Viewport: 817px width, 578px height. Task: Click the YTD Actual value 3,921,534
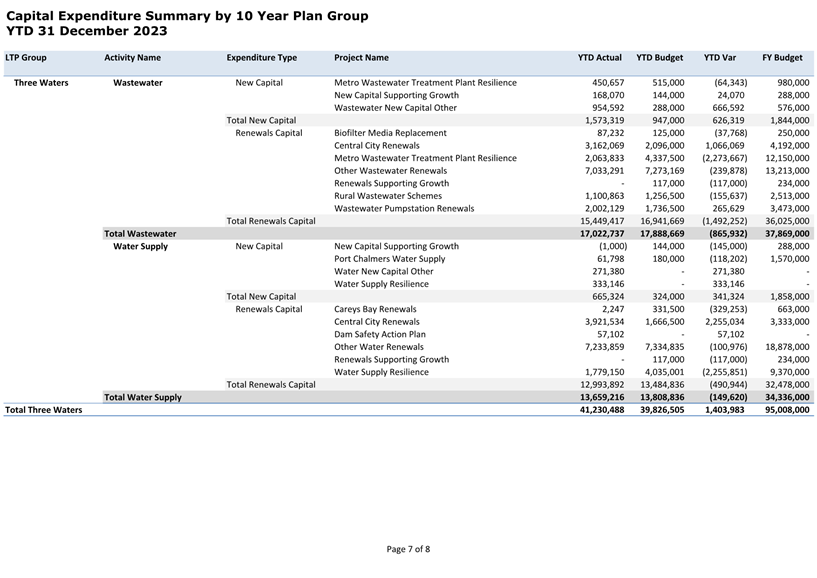(604, 322)
